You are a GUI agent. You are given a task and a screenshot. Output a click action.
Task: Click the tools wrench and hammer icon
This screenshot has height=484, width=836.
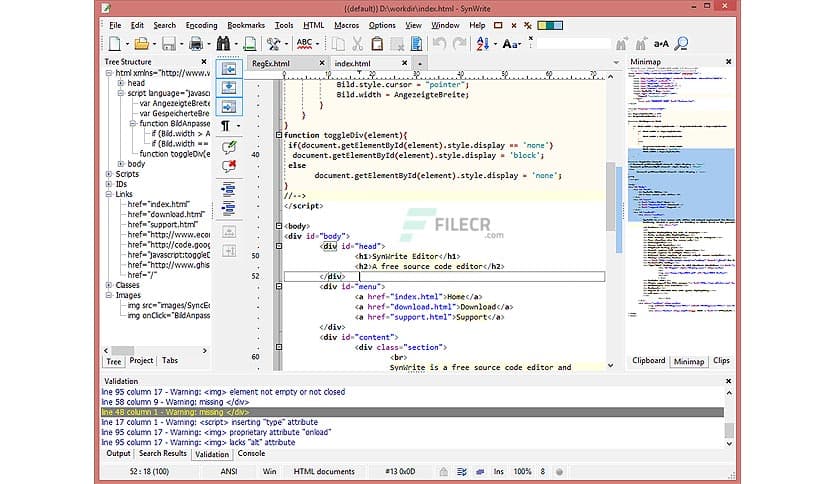pos(274,44)
